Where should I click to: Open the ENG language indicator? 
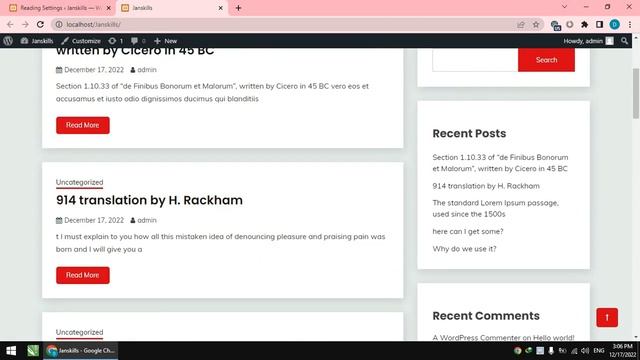point(599,351)
